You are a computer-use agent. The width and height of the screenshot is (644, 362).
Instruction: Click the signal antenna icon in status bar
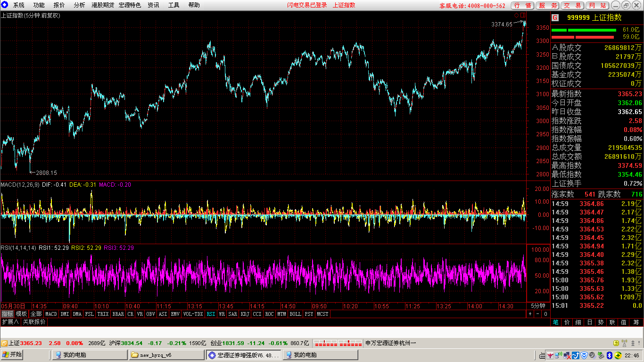624,343
